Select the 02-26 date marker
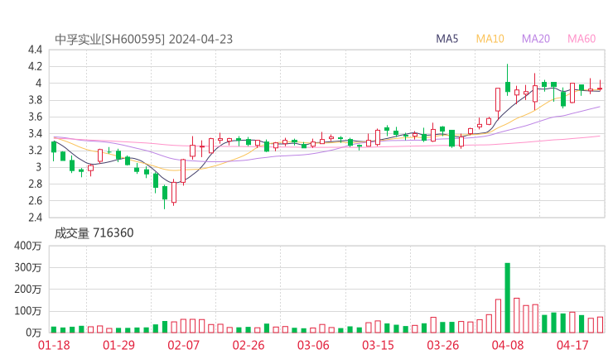 249,345
